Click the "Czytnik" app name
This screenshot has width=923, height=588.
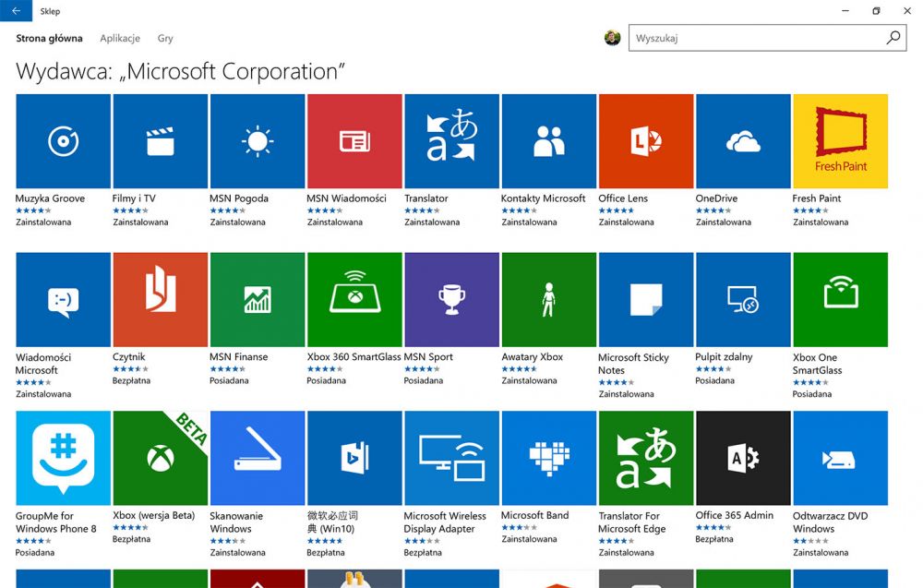point(129,356)
